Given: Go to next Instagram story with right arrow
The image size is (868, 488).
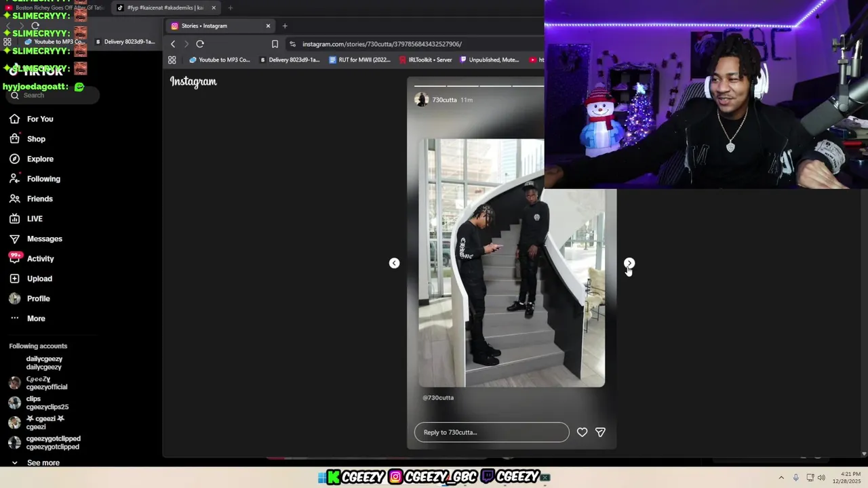Looking at the screenshot, I should pyautogui.click(x=629, y=263).
